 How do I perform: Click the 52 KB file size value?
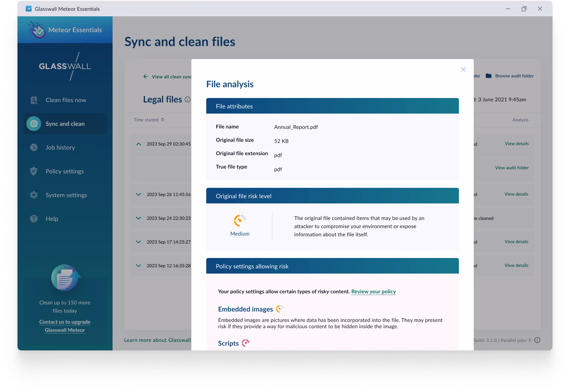pos(281,141)
